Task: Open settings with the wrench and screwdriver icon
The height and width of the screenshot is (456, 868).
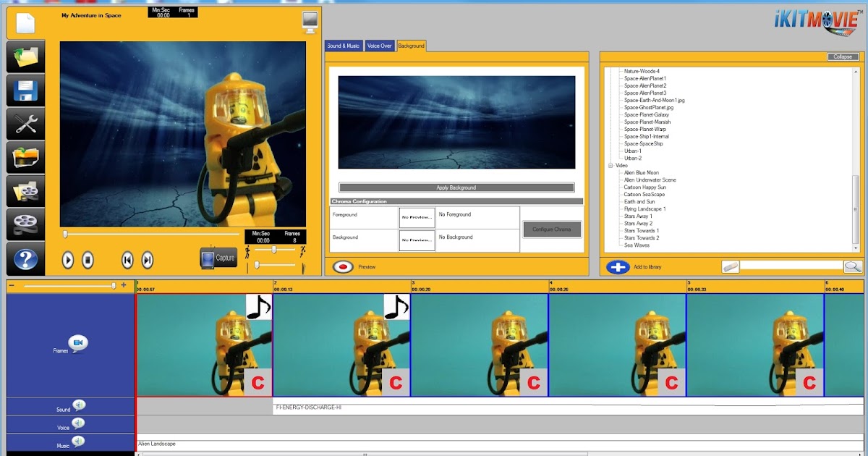Action: click(x=26, y=124)
